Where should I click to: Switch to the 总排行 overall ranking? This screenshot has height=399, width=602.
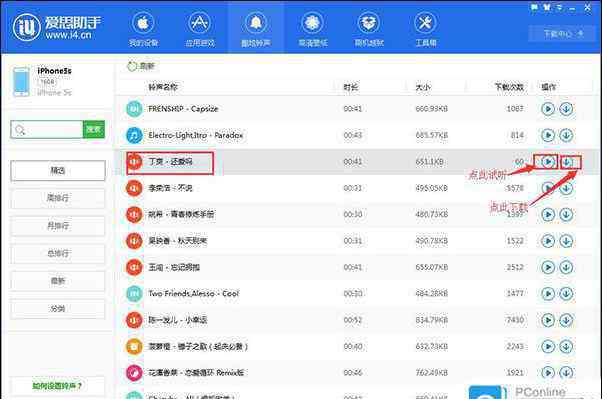click(x=58, y=253)
